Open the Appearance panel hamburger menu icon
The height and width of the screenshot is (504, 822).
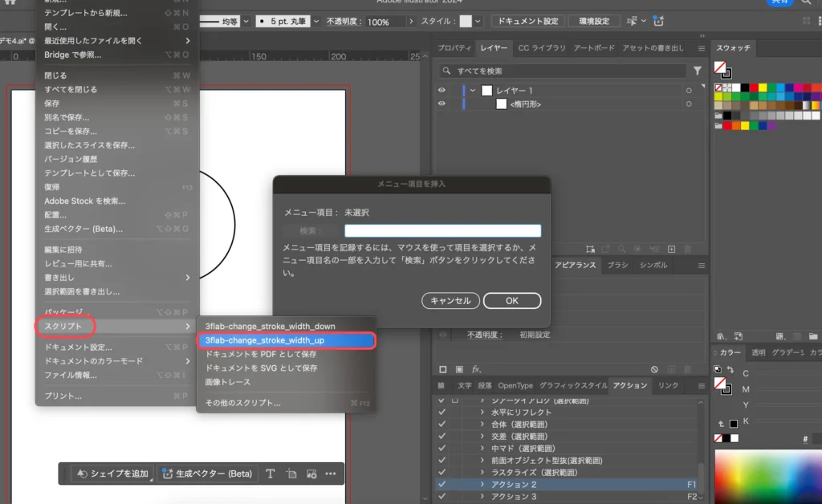coord(700,266)
